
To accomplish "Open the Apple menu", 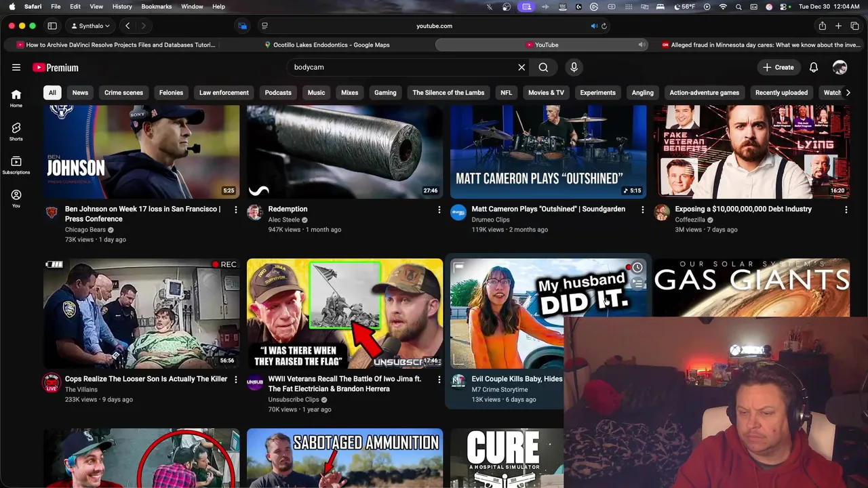I will tap(12, 6).
